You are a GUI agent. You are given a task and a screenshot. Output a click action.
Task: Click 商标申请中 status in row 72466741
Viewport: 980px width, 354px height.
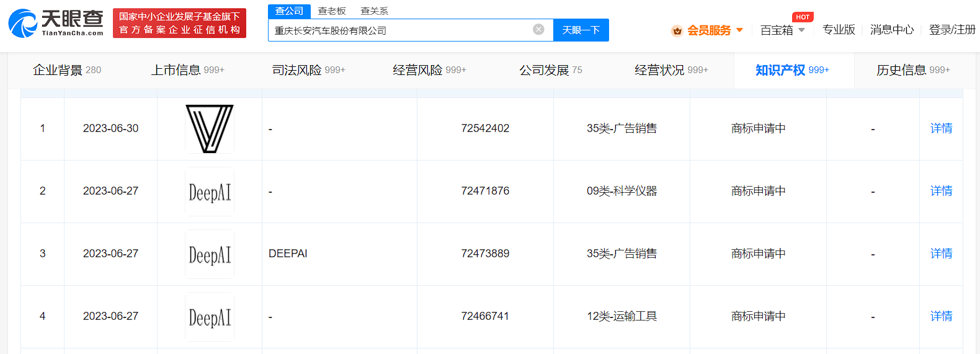(758, 316)
